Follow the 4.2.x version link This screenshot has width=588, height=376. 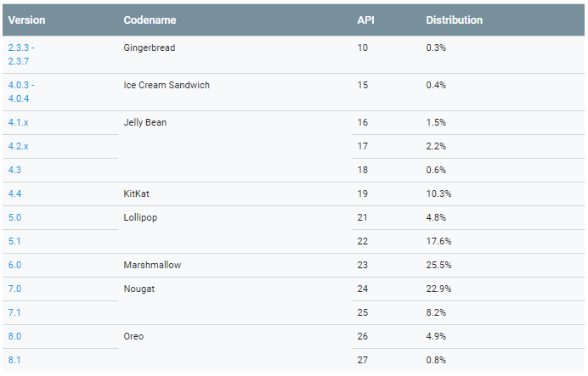tap(19, 147)
